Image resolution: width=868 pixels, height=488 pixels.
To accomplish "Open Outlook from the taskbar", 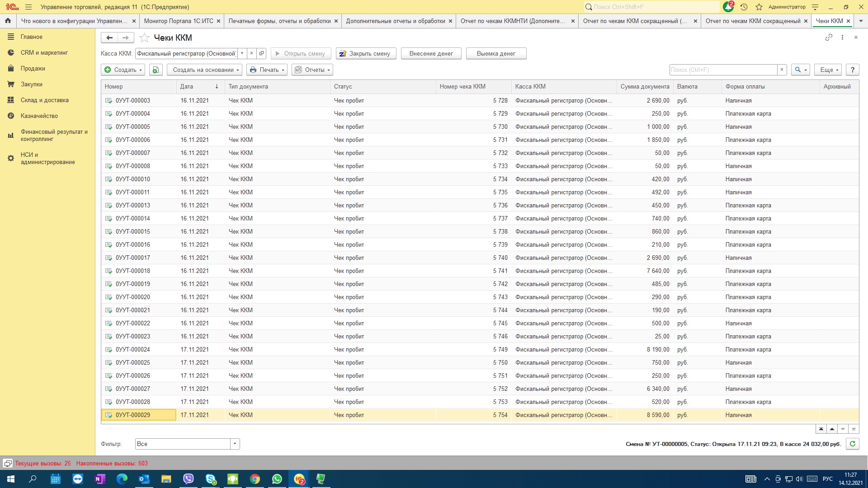I will pos(144,479).
